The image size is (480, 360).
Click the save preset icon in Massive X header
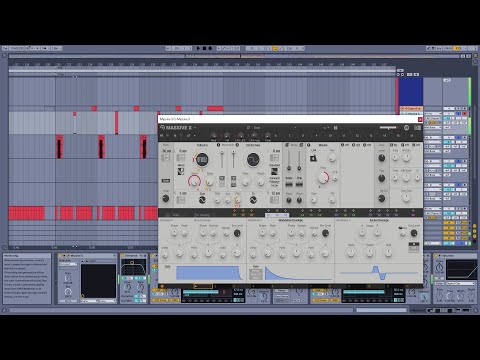335,128
